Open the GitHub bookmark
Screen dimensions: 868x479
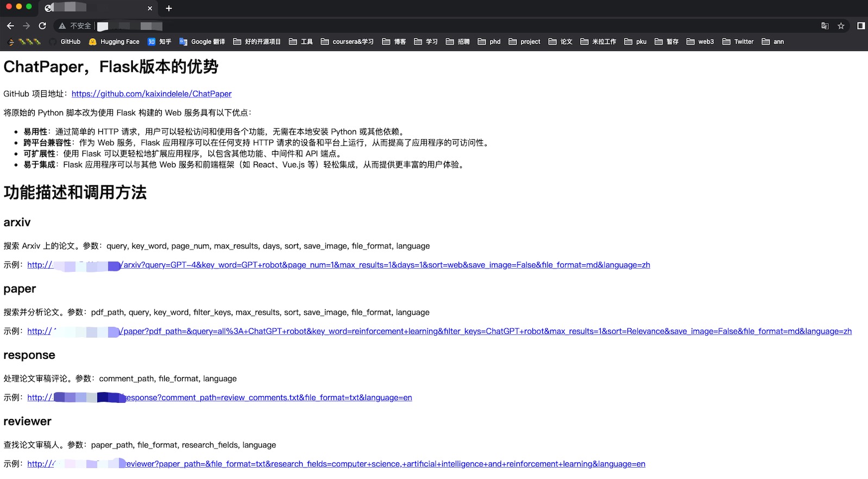[x=65, y=41]
